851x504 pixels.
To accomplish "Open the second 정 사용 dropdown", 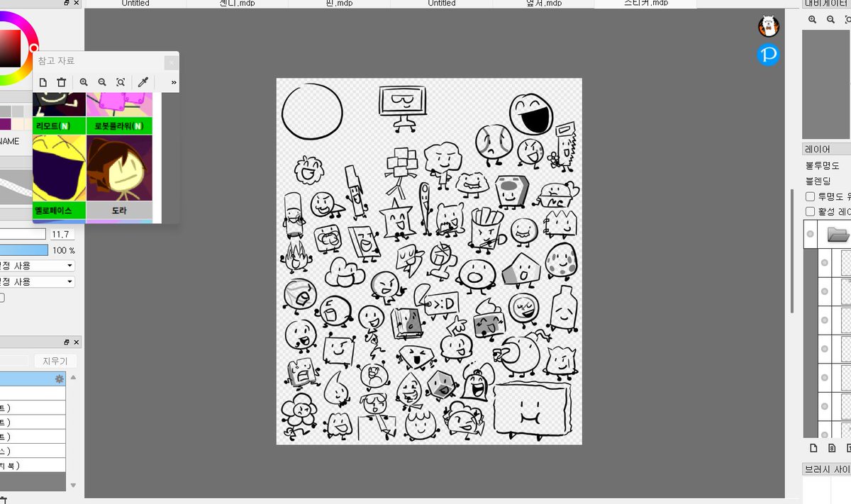I will pyautogui.click(x=37, y=281).
